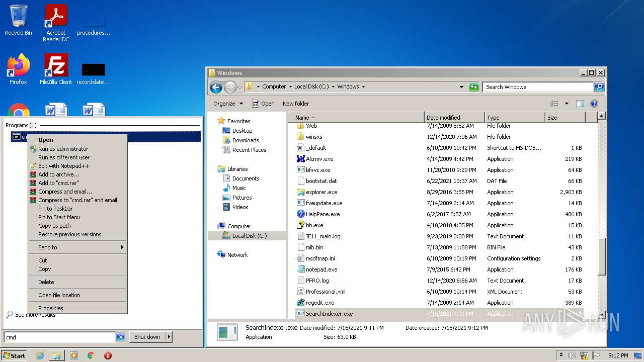The width and height of the screenshot is (644, 362).
Task: Expand the Organize dropdown menu
Action: point(228,104)
